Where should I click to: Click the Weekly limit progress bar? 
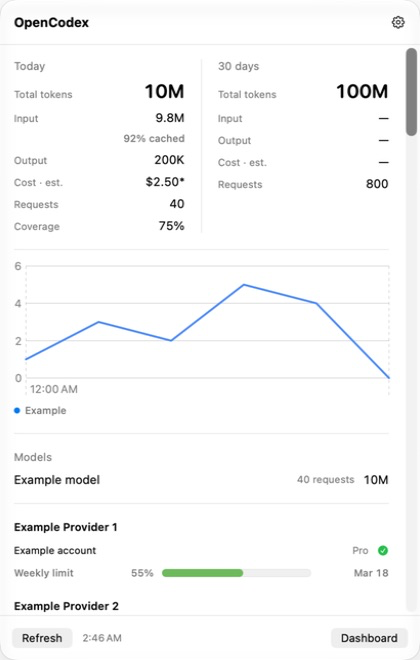236,573
